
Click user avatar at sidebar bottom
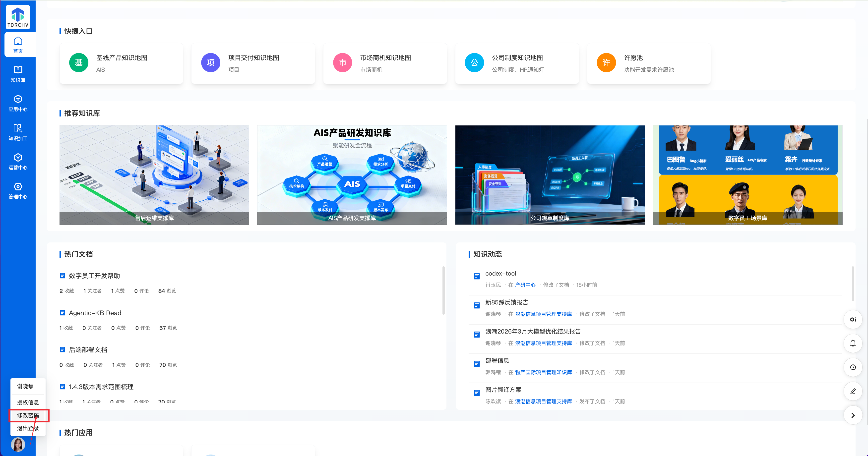pyautogui.click(x=18, y=444)
